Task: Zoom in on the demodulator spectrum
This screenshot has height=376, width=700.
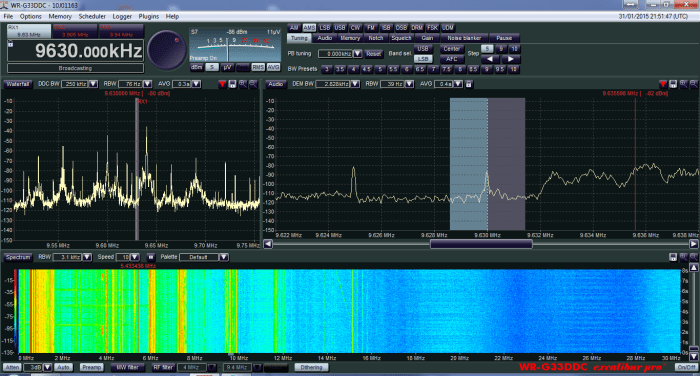Action: click(683, 84)
